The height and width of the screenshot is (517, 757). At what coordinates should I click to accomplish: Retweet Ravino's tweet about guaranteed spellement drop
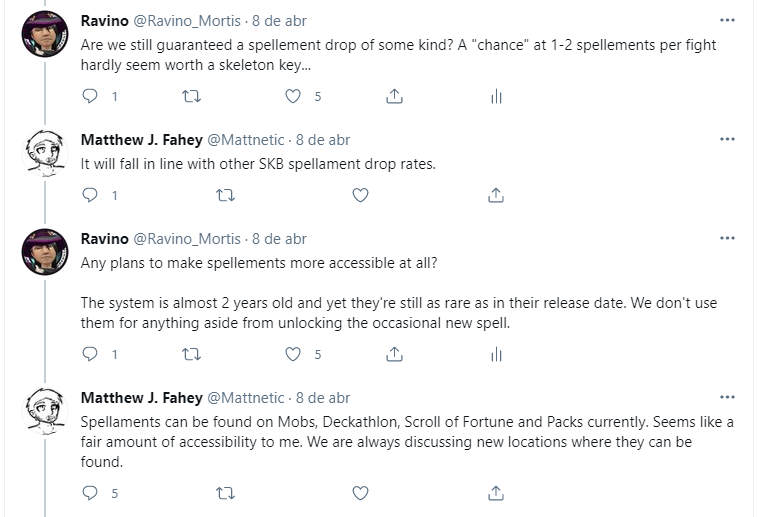pyautogui.click(x=192, y=97)
